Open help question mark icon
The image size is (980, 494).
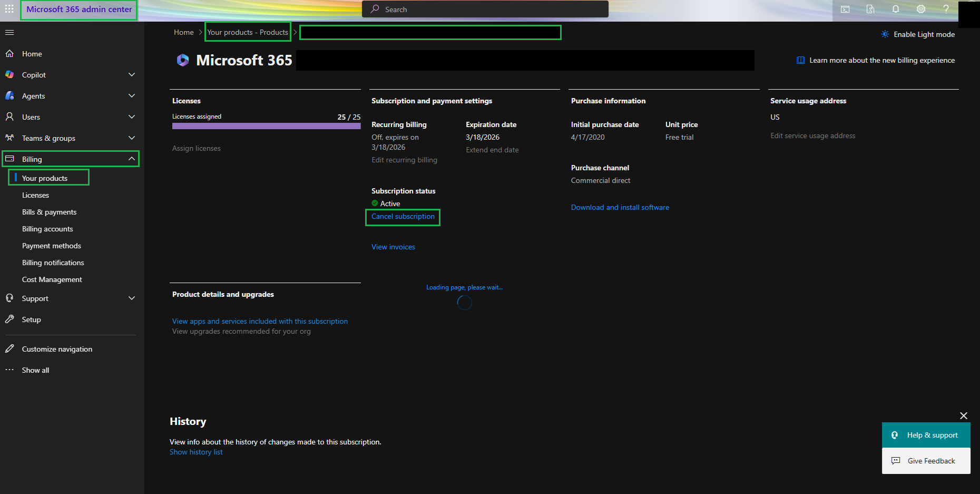[x=946, y=9]
